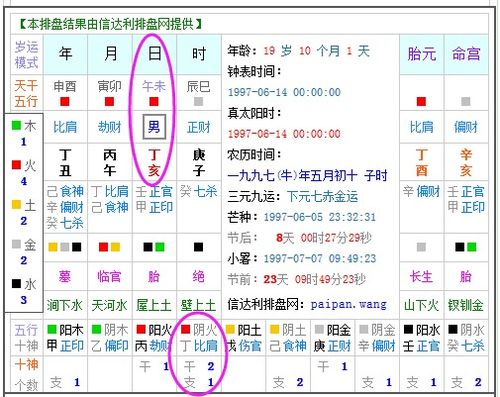Click the 辰巳 cell in the 时 column

click(198, 86)
